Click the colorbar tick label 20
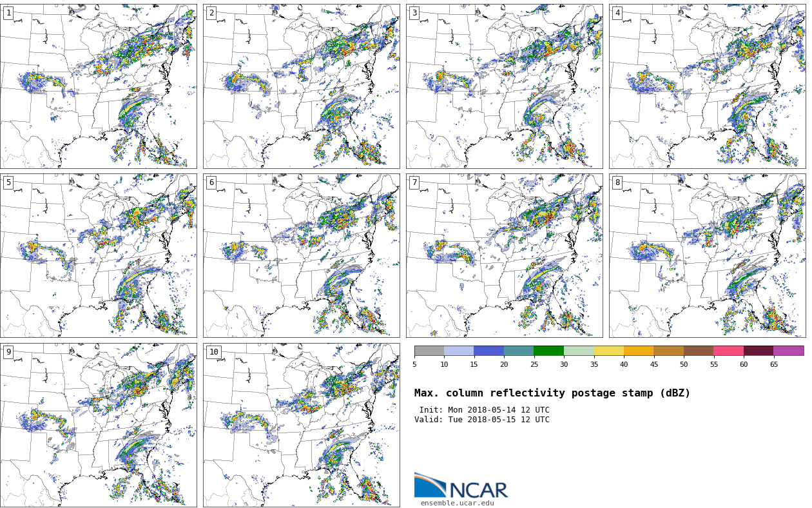The width and height of the screenshot is (812, 508). (504, 365)
